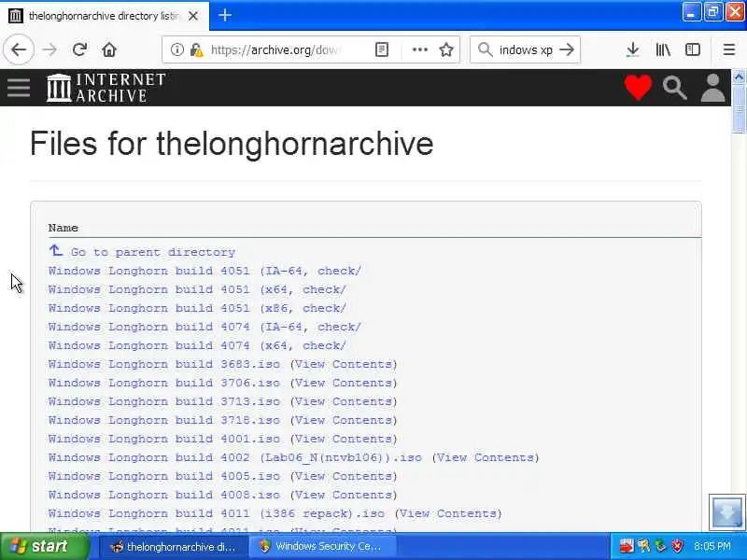Click the page scrollbar up arrow
The image size is (747, 560).
pos(739,77)
